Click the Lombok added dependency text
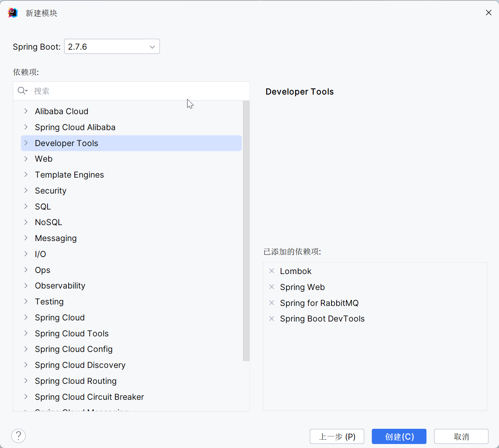499x448 pixels. point(296,271)
